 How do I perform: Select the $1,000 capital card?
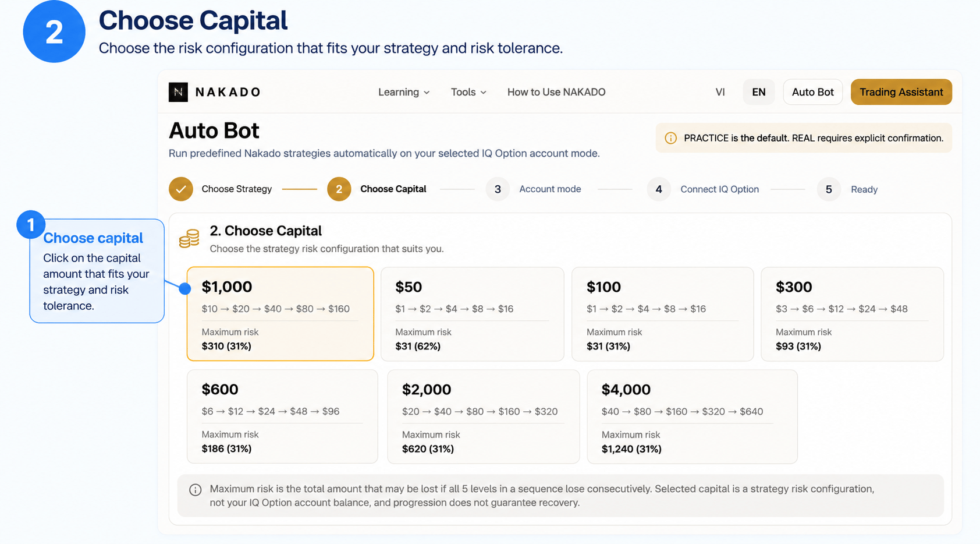coord(280,314)
